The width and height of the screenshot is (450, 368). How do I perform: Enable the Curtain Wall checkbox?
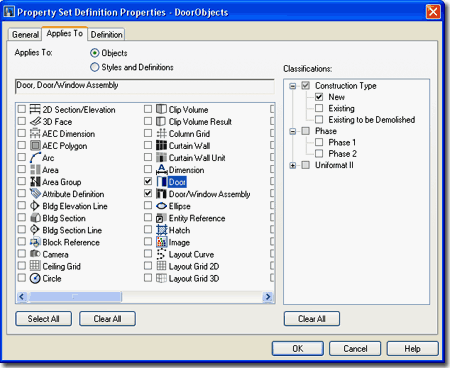coord(148,145)
